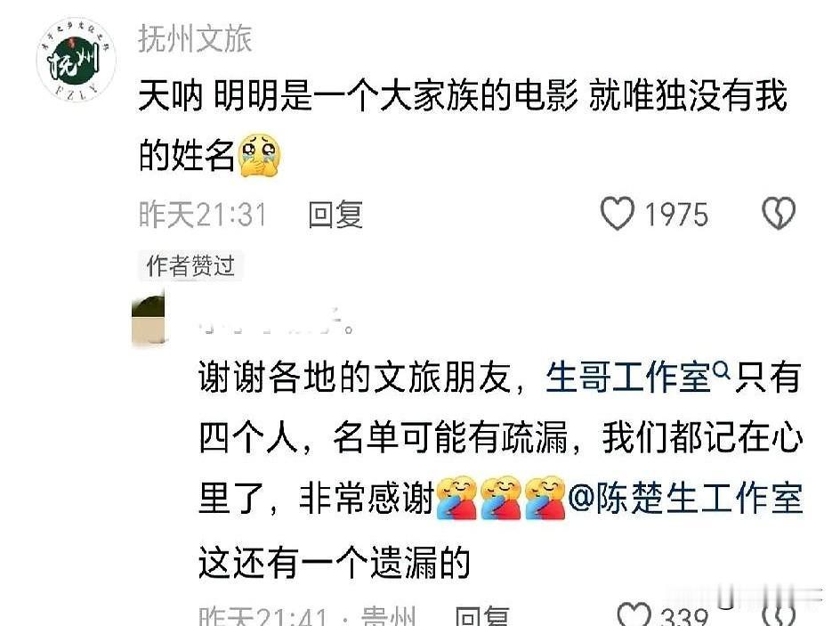Reply to the 贵州 user's comment
Screen dimensions: 840x626
481,616
